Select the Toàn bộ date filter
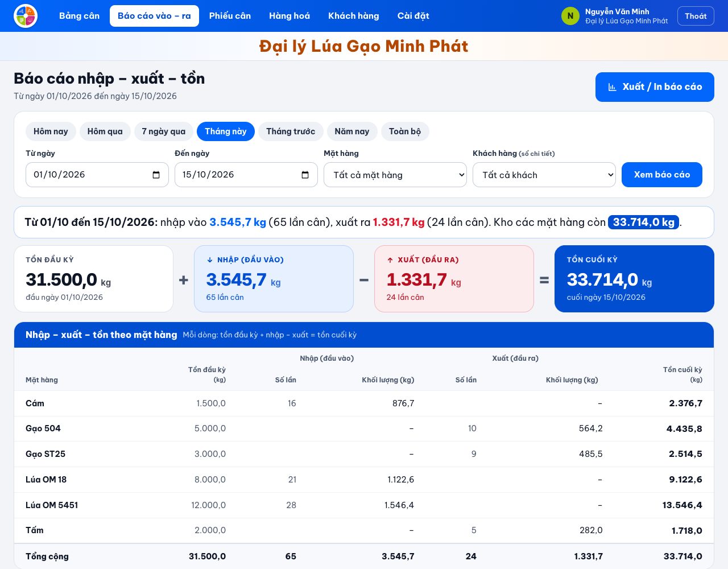728x569 pixels. (x=405, y=131)
